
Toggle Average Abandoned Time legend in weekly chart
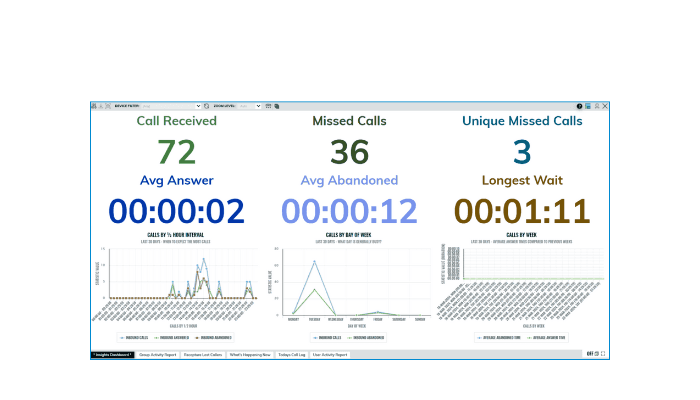(499, 338)
